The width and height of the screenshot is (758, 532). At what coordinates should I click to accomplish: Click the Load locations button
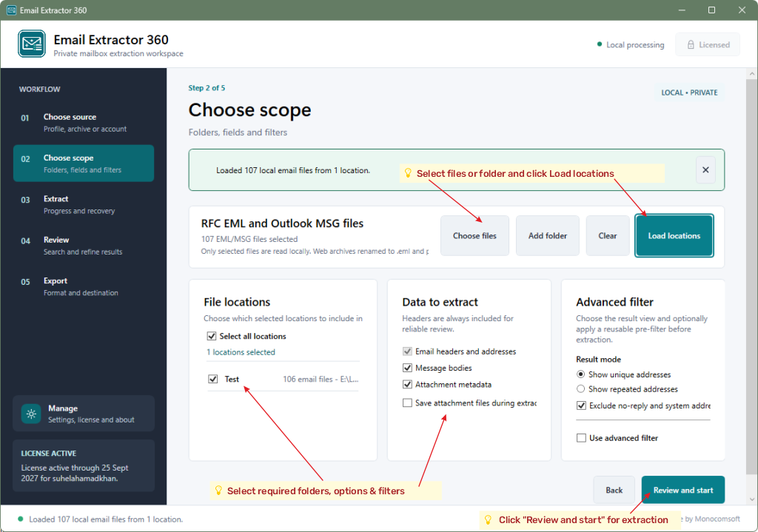pyautogui.click(x=674, y=236)
